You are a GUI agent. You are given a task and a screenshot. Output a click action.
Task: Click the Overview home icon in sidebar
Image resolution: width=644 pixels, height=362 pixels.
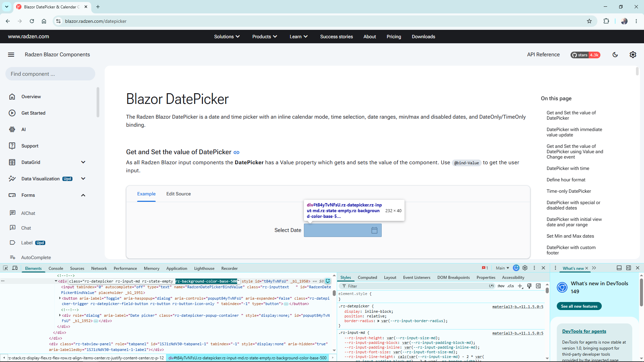coord(12,97)
